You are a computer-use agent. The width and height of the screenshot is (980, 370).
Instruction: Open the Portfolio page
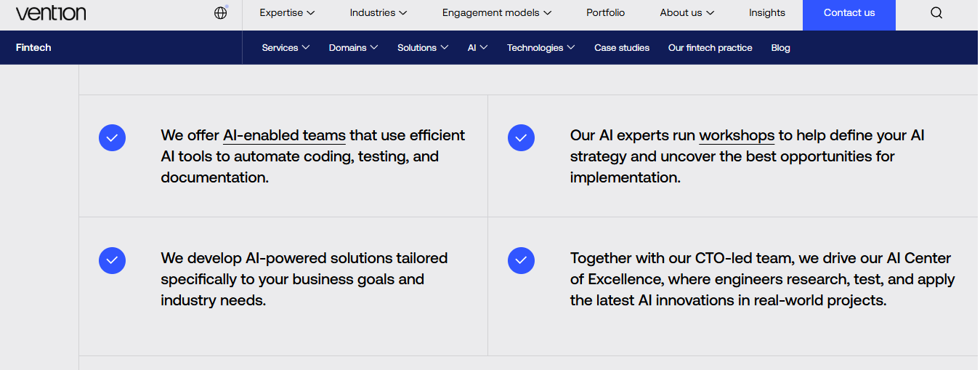605,12
